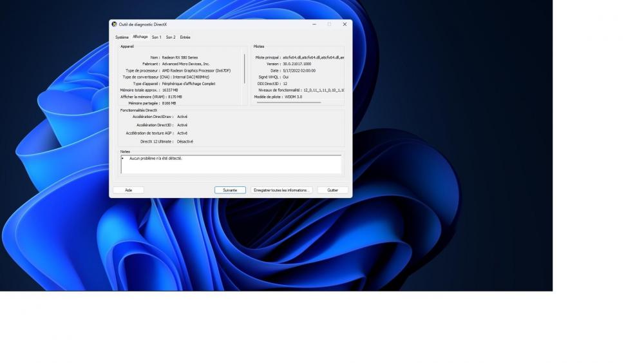Click the DirectX icon in the title bar
Image resolution: width=644 pixels, height=363 pixels.
115,24
